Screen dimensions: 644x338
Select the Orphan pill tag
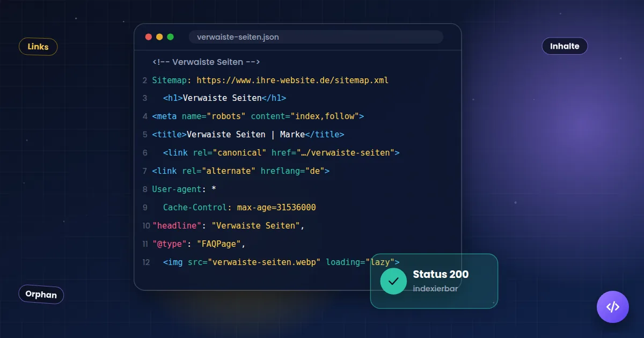41,295
